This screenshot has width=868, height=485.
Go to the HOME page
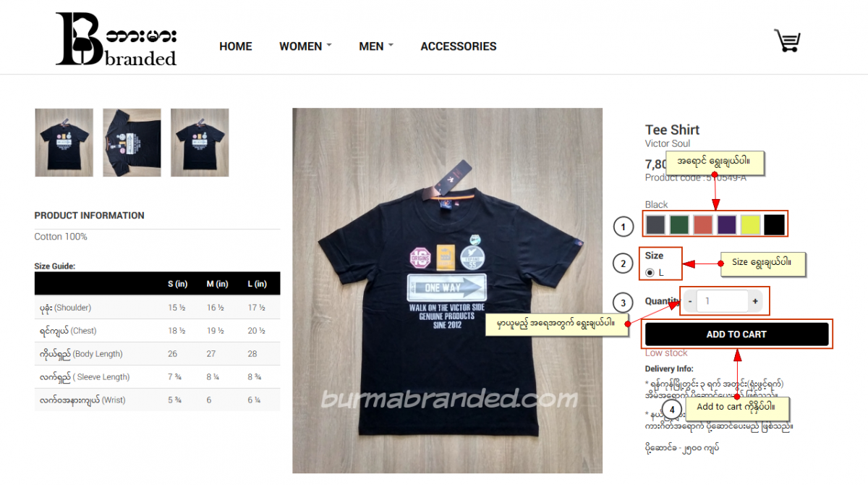236,46
